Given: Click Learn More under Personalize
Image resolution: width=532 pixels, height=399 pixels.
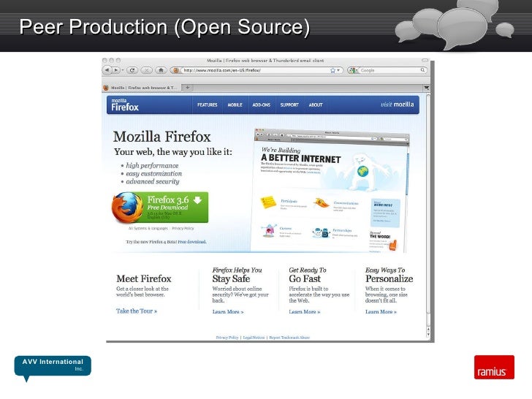Looking at the screenshot, I should tap(381, 312).
